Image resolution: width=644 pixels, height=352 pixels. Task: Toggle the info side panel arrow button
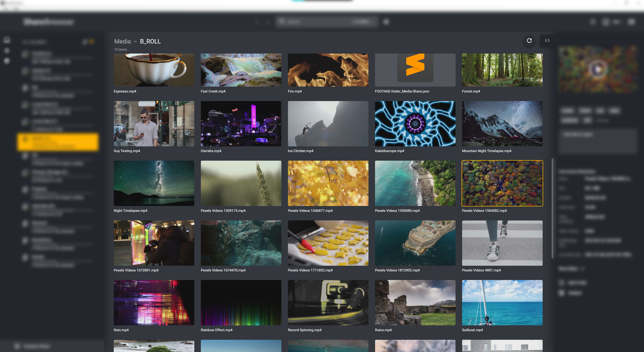[547, 40]
